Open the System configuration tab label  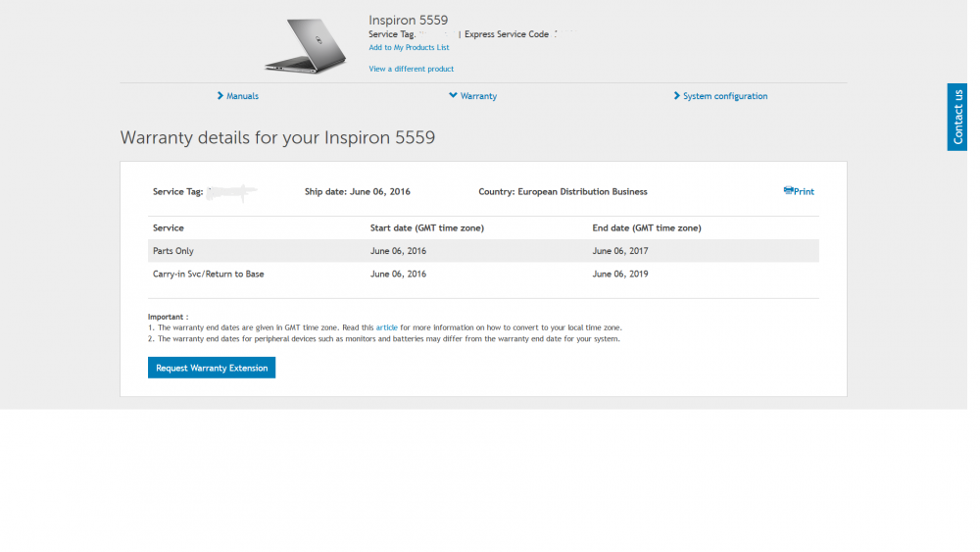tap(725, 96)
